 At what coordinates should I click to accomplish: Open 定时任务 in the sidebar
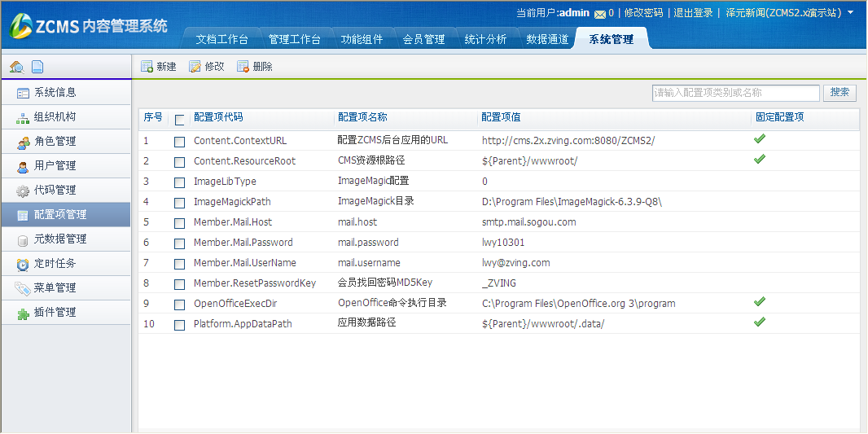point(55,264)
